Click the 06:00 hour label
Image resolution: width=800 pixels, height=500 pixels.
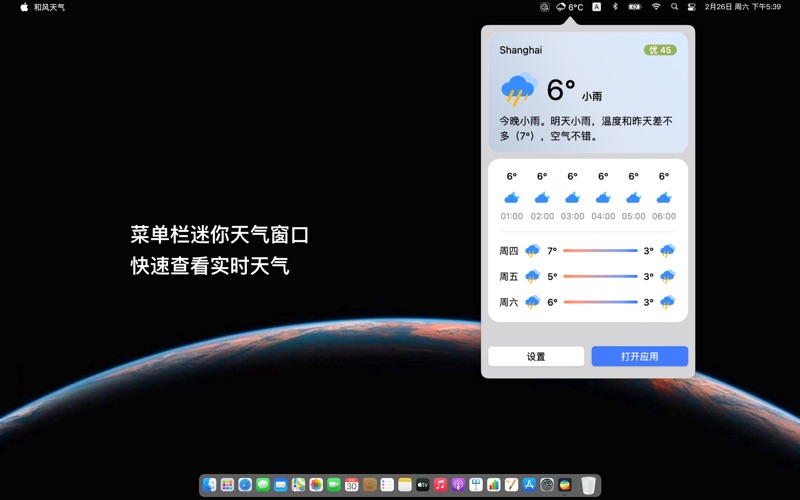click(x=664, y=216)
